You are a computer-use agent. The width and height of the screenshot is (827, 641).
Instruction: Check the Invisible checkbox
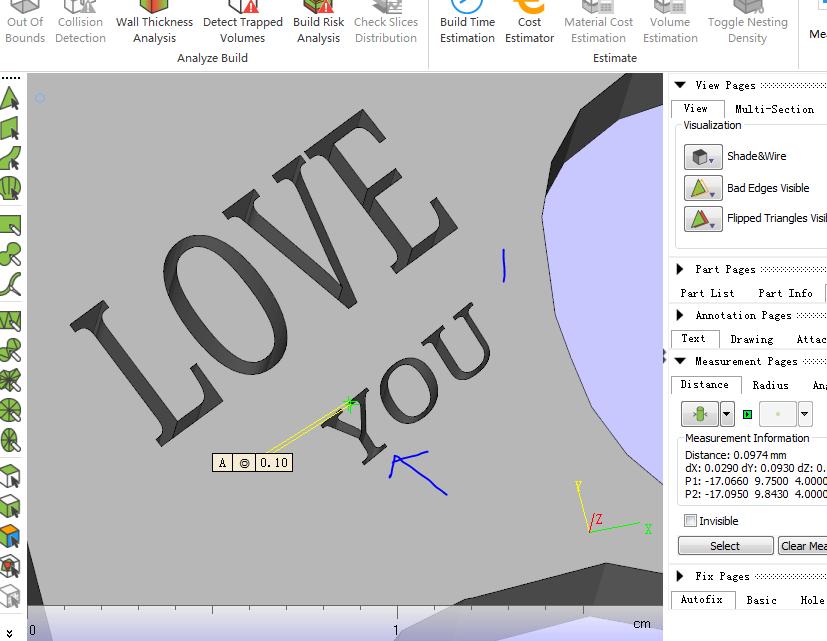pos(690,521)
